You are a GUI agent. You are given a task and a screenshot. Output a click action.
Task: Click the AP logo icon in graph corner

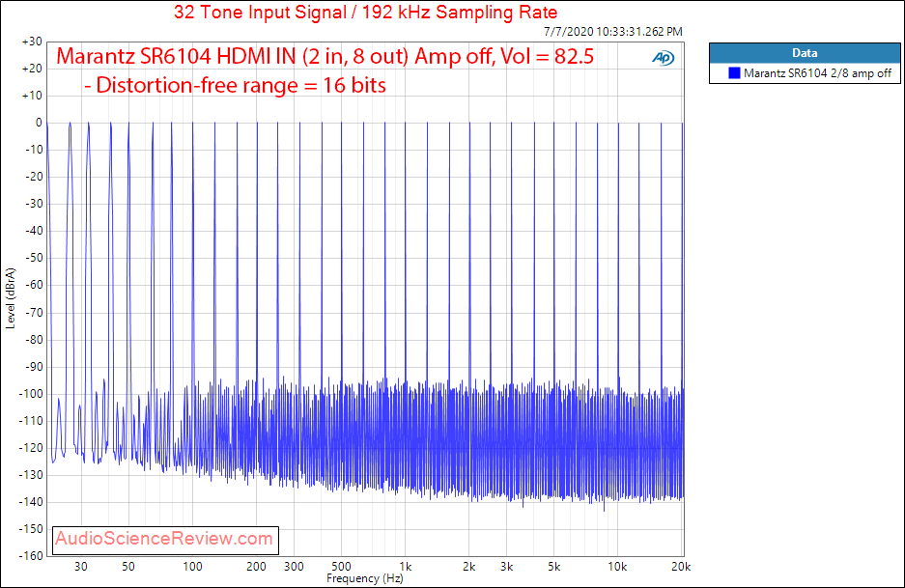click(664, 58)
